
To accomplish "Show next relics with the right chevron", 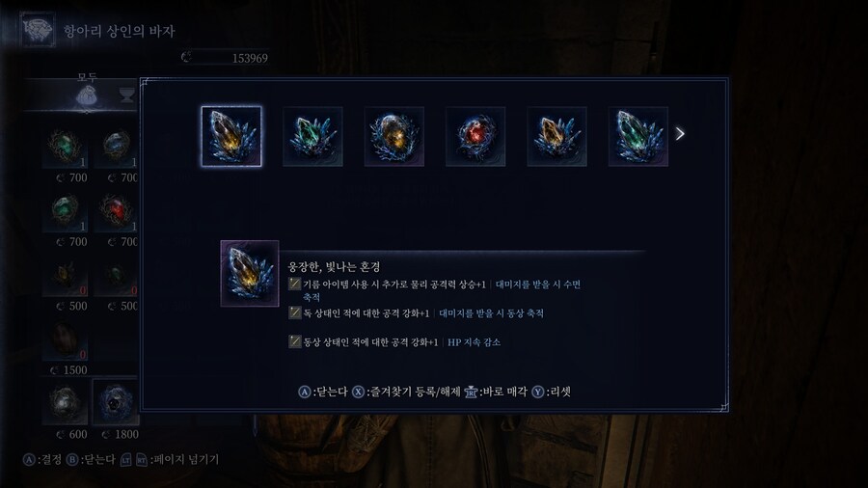I will (680, 134).
